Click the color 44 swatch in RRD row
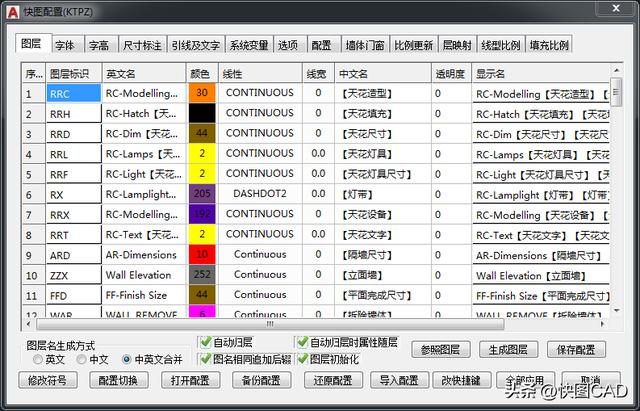This screenshot has width=640, height=411. coord(202,133)
